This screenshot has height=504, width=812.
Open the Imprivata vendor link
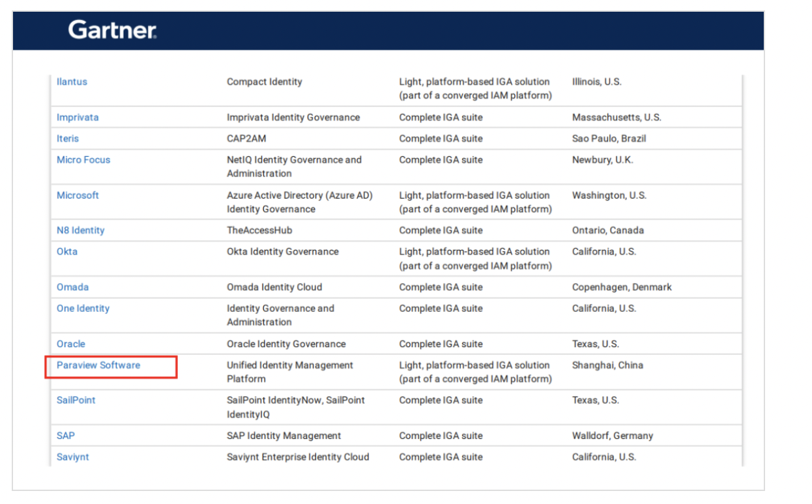point(78,117)
